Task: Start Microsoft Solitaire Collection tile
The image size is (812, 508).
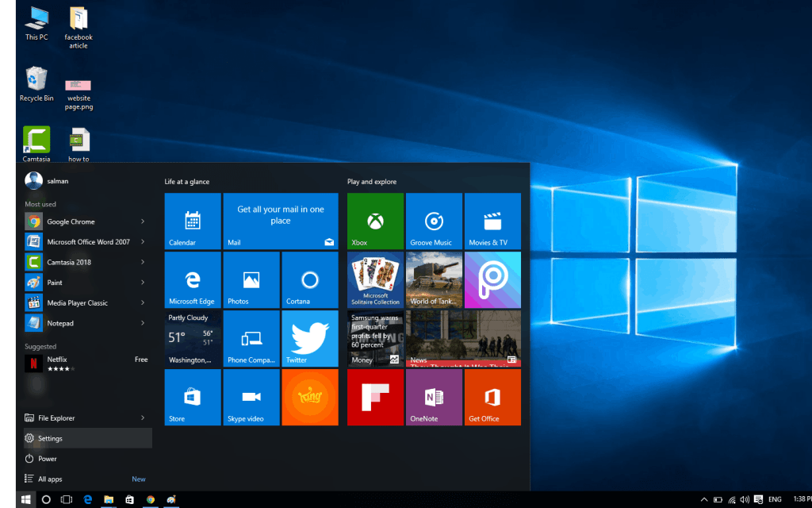Action: click(x=374, y=279)
